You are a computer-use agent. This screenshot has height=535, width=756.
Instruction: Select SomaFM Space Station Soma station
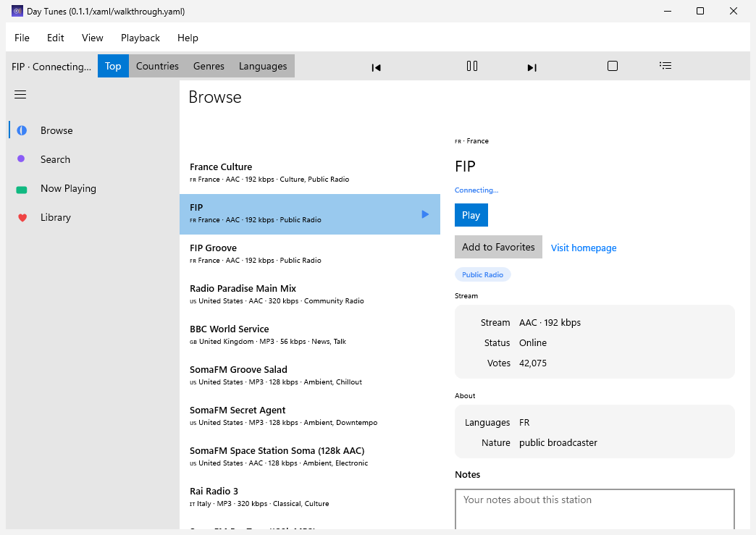click(x=309, y=457)
